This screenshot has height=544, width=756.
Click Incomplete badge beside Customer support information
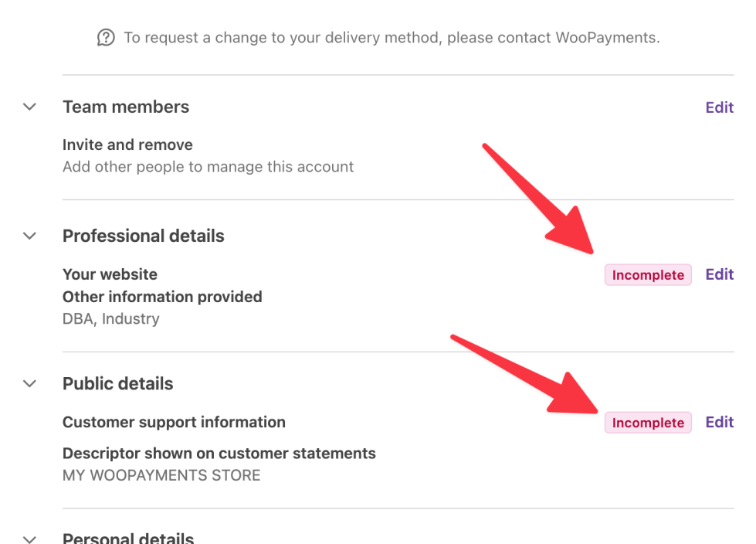click(x=648, y=423)
